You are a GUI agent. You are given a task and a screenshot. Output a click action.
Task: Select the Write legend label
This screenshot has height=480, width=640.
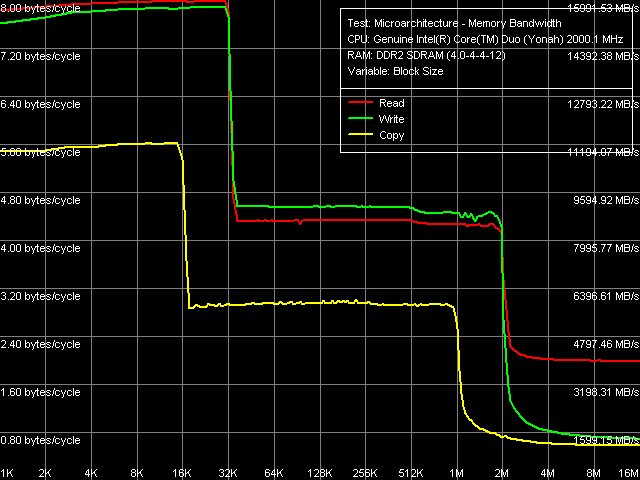392,119
